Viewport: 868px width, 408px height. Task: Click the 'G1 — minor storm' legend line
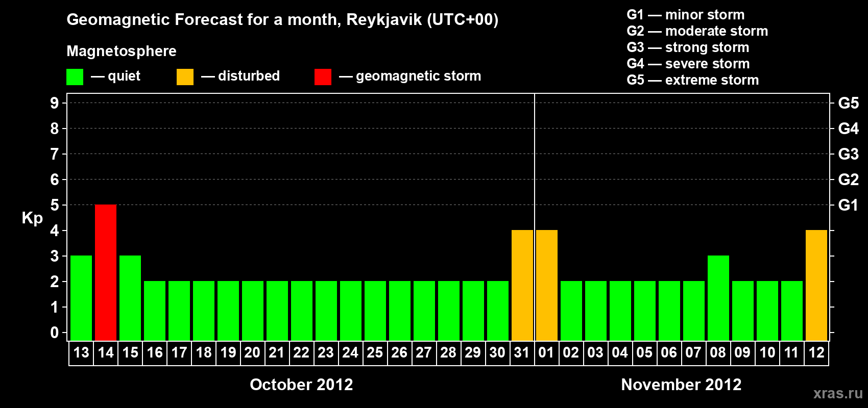click(686, 15)
